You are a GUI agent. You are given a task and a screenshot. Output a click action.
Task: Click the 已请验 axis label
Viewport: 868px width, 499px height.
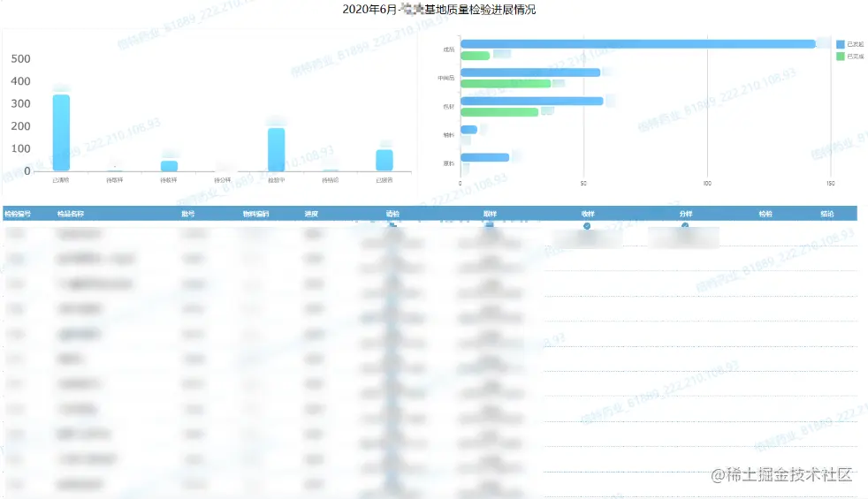pos(61,180)
